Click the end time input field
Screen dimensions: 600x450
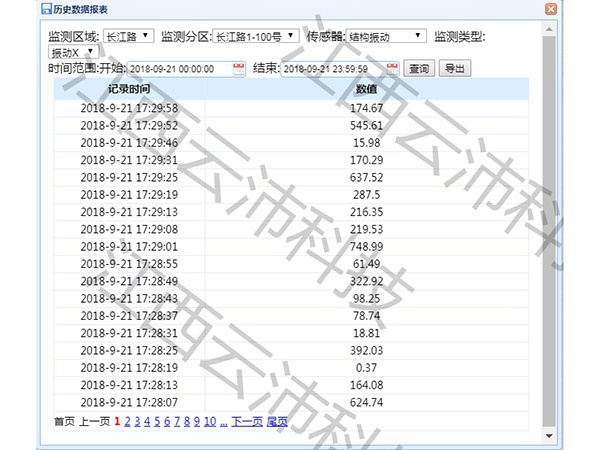(340, 69)
